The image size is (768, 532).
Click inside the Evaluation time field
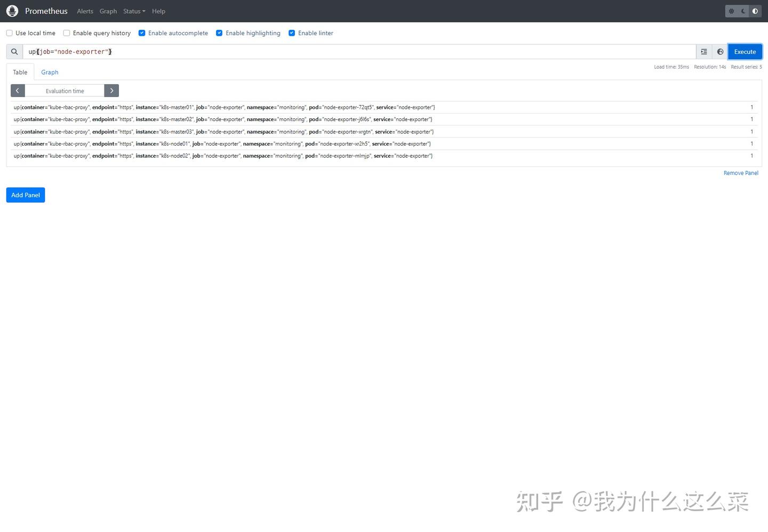(x=65, y=90)
